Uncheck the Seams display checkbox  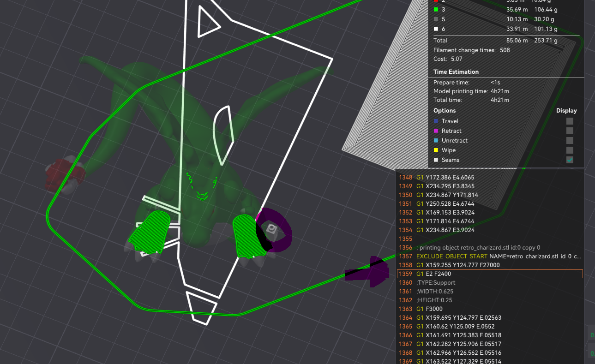[x=570, y=160]
